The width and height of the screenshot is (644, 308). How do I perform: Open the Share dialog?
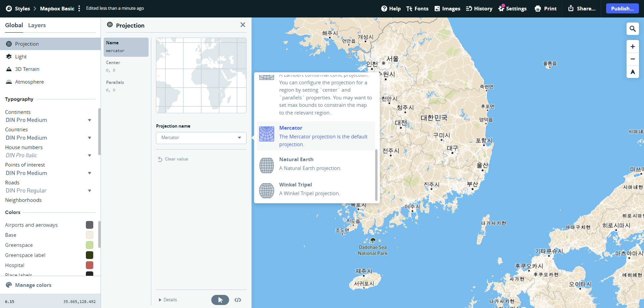582,9
